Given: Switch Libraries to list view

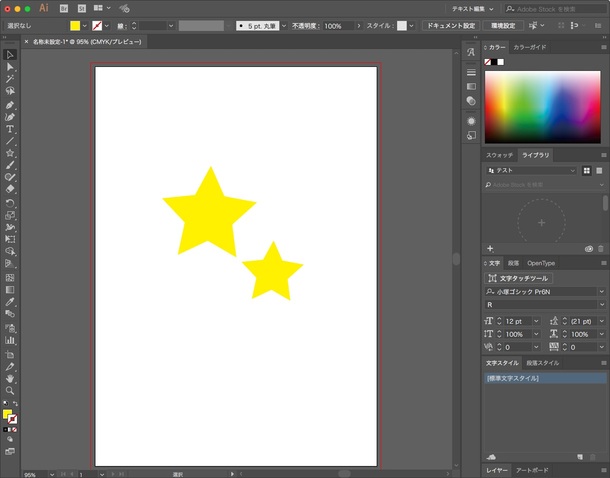Looking at the screenshot, I should coord(599,170).
